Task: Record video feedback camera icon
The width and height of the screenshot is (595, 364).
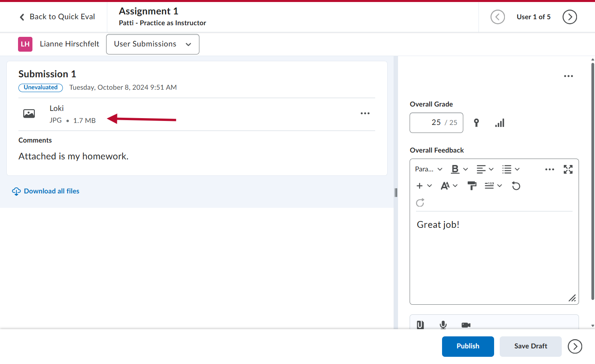Action: (466, 325)
